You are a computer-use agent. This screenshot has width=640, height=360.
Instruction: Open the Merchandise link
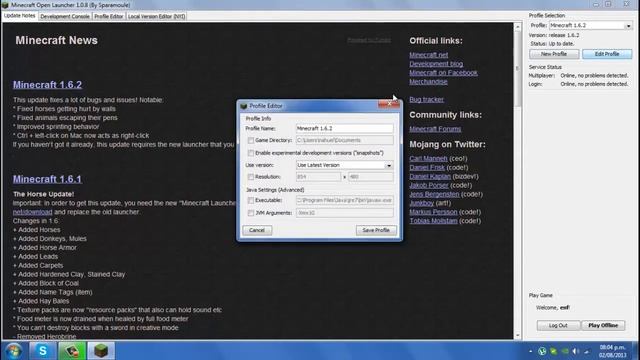428,82
